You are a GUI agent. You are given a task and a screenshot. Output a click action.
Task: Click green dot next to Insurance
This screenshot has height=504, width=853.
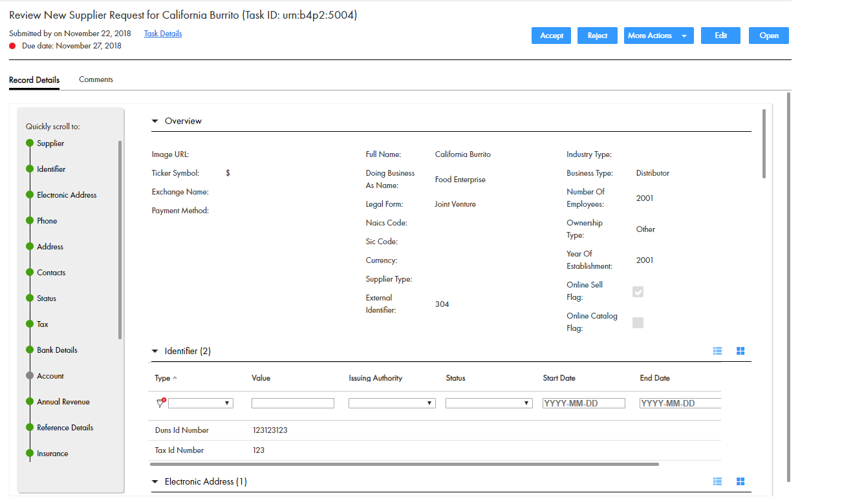30,454
